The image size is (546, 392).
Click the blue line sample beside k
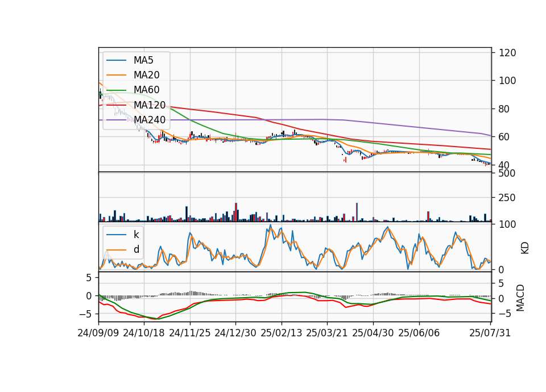[x=116, y=235]
